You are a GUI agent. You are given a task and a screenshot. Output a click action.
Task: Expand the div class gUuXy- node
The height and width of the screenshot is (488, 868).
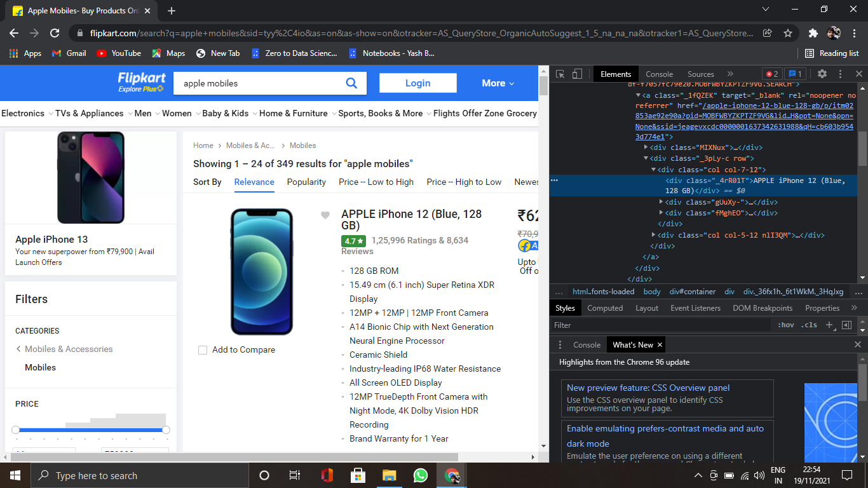pyautogui.click(x=661, y=202)
